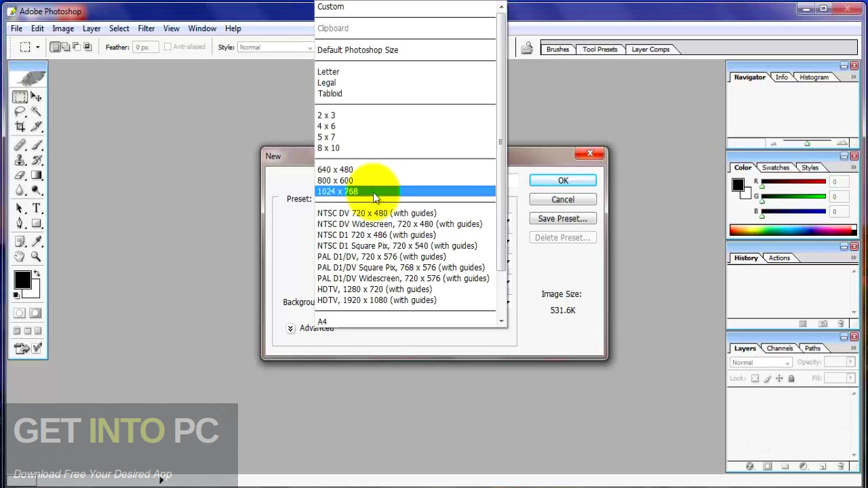Open the Layers blend mode Normal dropdown
The height and width of the screenshot is (488, 868).
(761, 363)
